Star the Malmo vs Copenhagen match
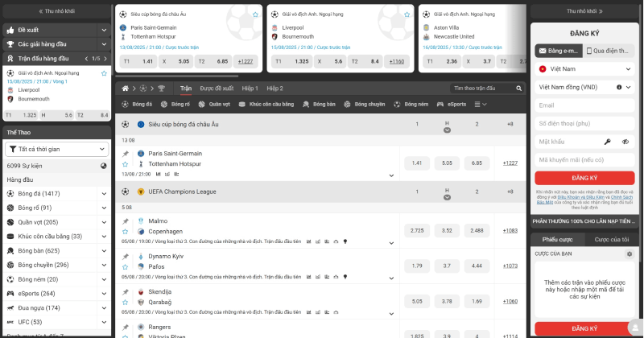This screenshot has height=338, width=644. 126,232
